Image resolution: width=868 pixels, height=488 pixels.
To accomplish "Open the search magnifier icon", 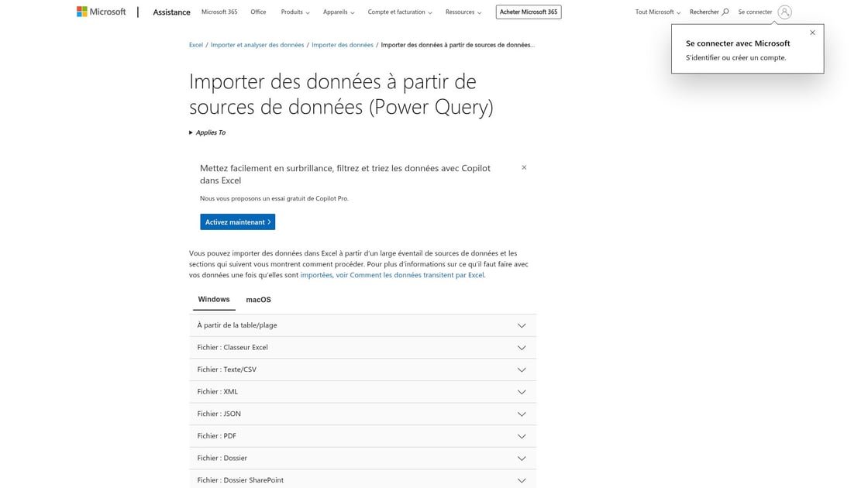I will click(x=725, y=12).
